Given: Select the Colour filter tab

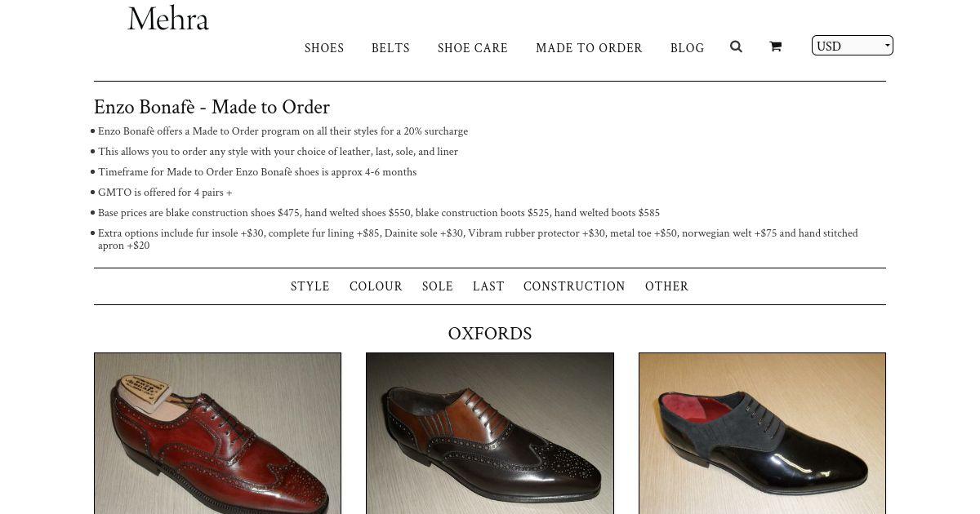Looking at the screenshot, I should point(376,286).
